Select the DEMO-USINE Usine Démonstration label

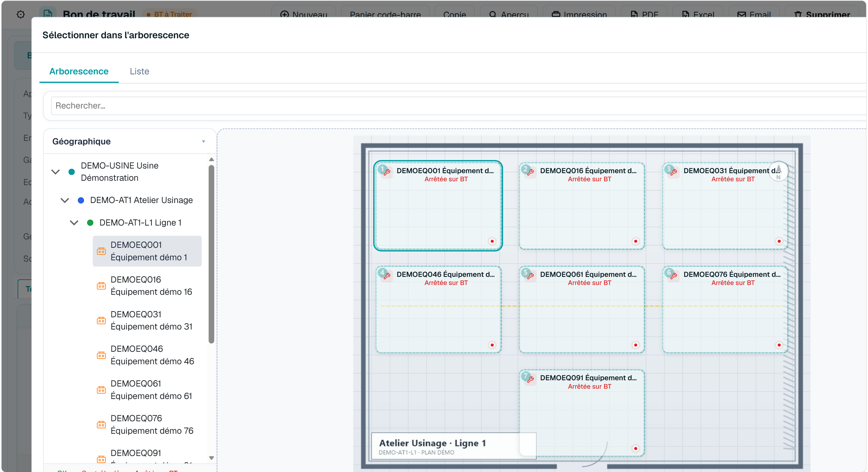[x=120, y=172]
